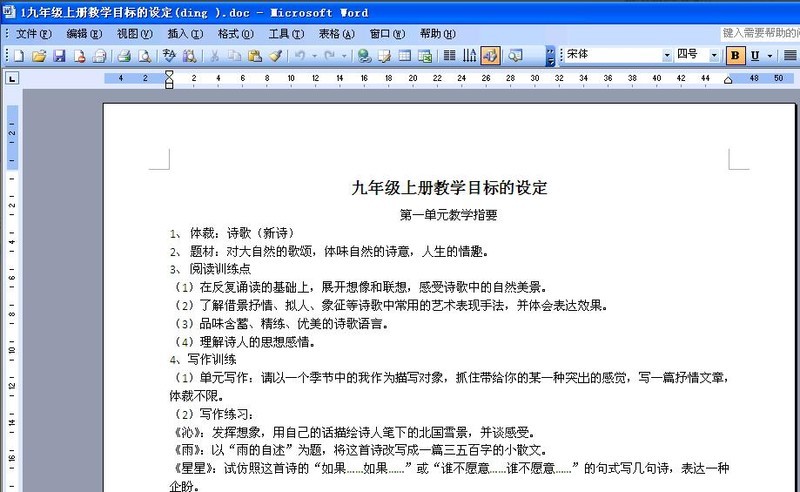This screenshot has height=492, width=800.
Task: Insert an Excel worksheet icon
Action: point(424,56)
